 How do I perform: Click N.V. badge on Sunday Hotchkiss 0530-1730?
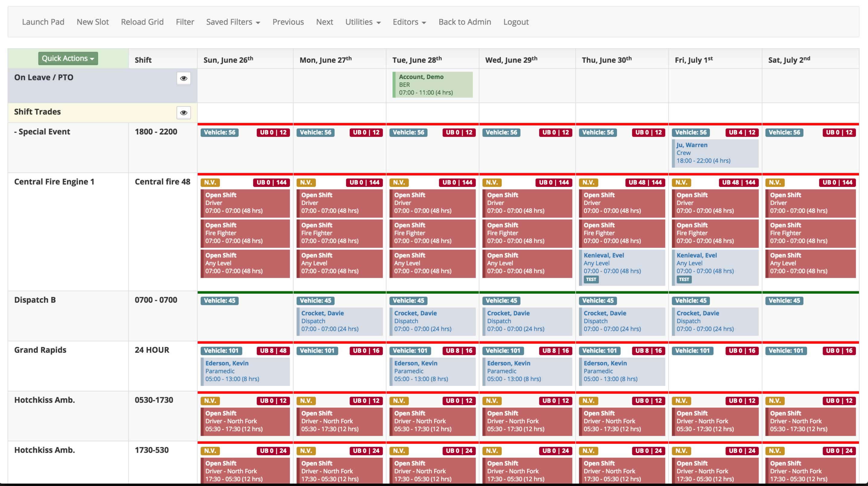[x=210, y=401]
